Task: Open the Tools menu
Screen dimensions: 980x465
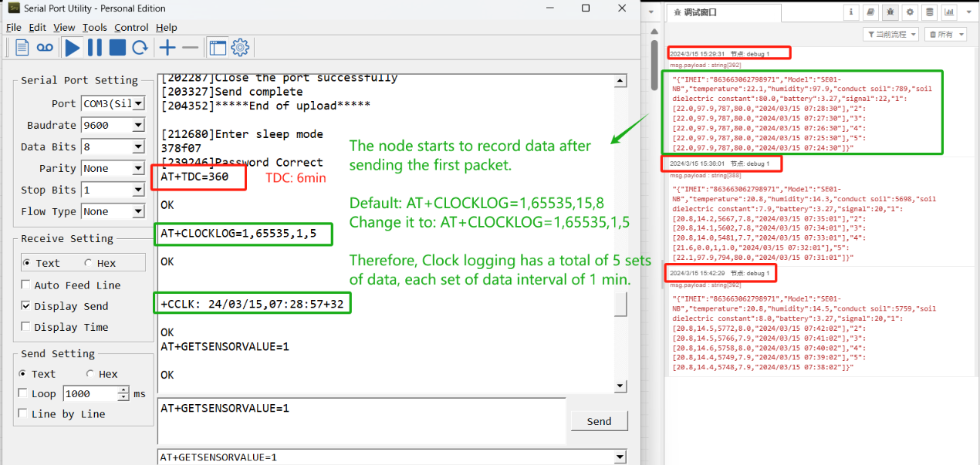Action: coord(95,27)
